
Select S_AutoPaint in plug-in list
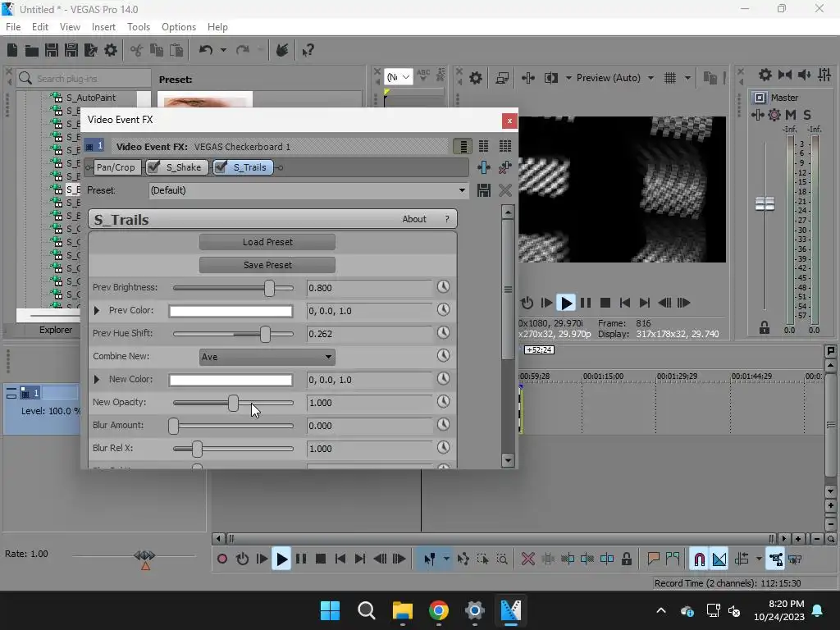coord(90,98)
